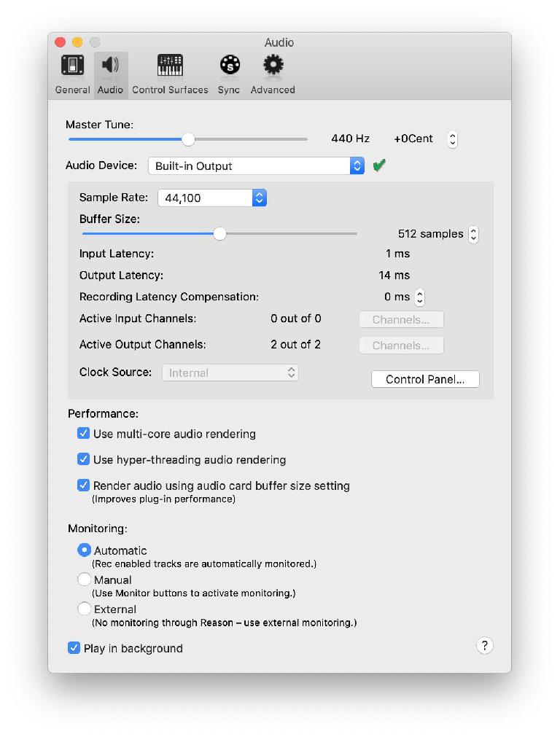Image resolution: width=560 pixels, height=737 pixels.
Task: Open the Audio Device dropdown
Action: [256, 165]
